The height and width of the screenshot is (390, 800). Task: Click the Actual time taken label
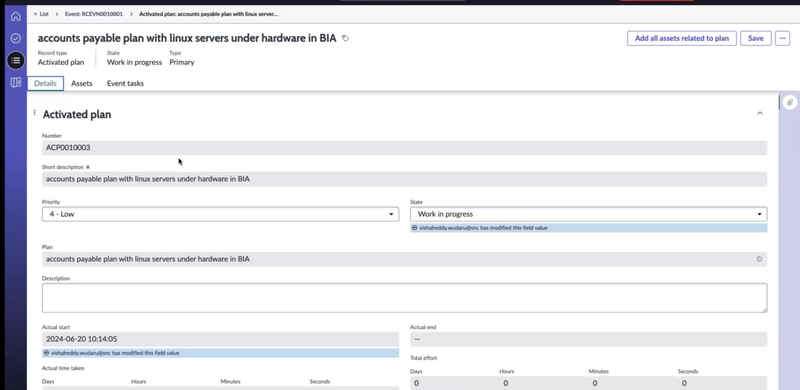(63, 368)
